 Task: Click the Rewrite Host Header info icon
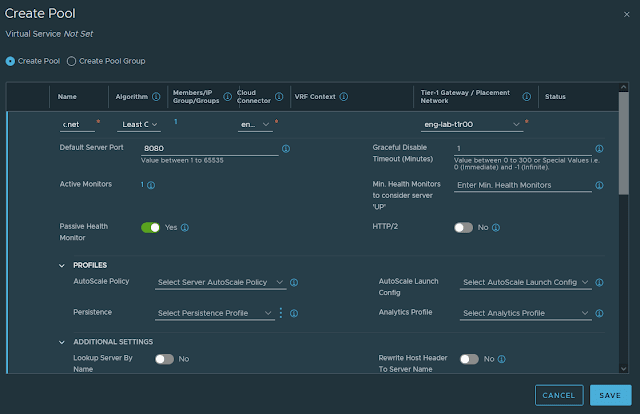(x=502, y=359)
